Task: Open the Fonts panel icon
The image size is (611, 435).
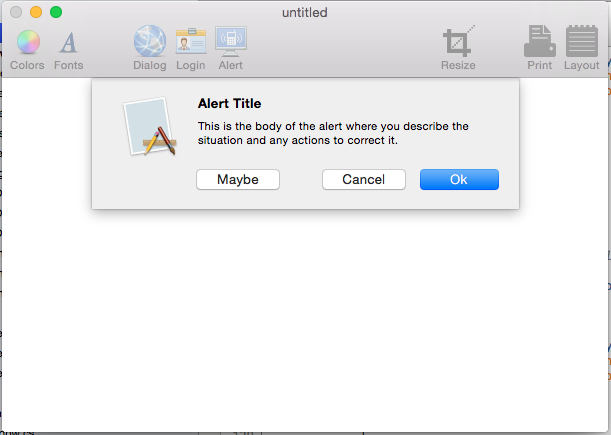Action: 69,42
